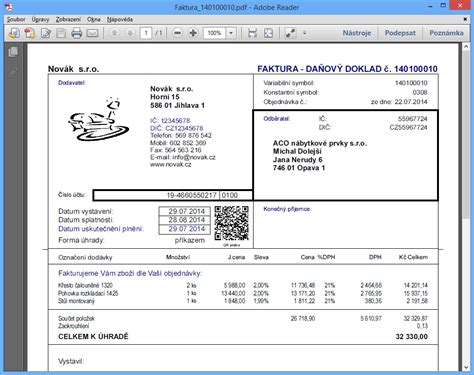Click the Variabilní symbol value 140100010
Viewport: 474px width, 375px height.
click(411, 83)
